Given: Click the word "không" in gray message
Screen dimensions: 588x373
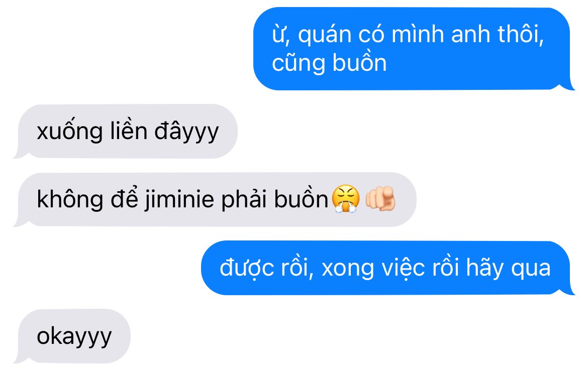Looking at the screenshot, I should point(70,199).
